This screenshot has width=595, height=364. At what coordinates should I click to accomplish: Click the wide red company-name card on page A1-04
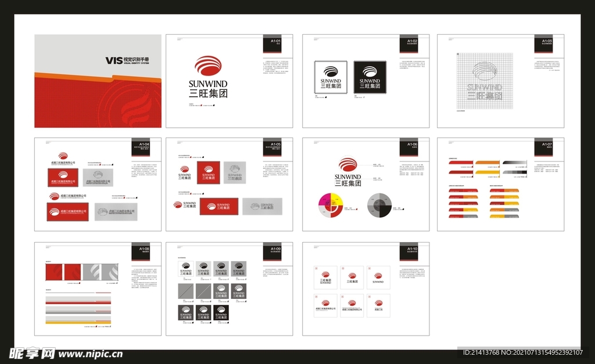67,211
